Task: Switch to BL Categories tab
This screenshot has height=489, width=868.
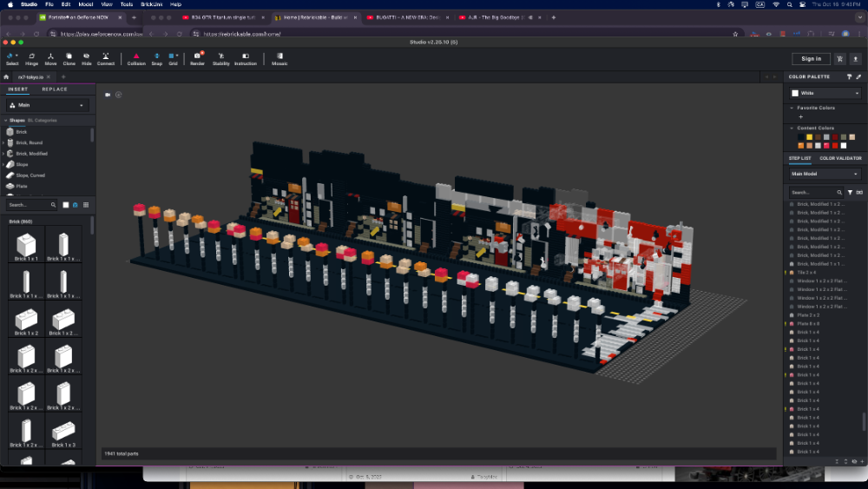Action: [x=42, y=120]
